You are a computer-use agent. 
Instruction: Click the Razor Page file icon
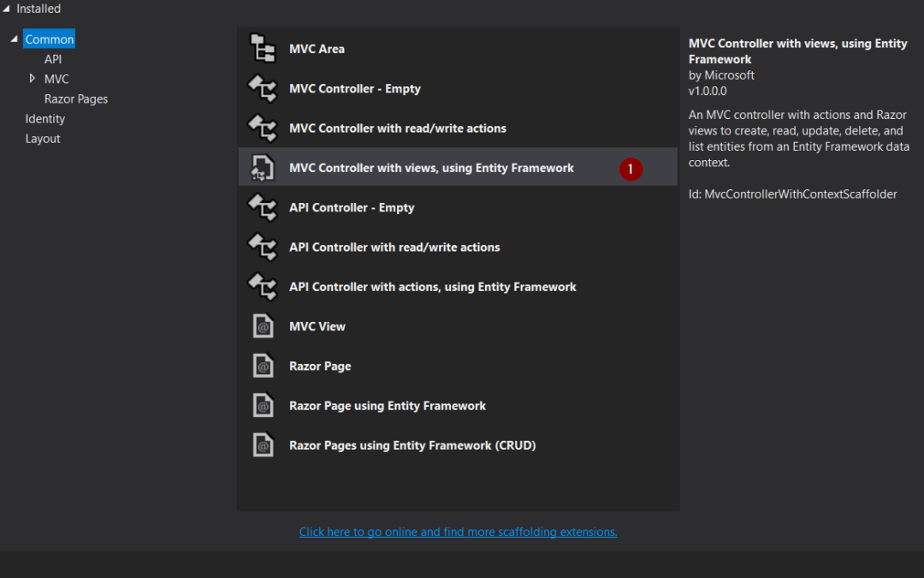263,366
